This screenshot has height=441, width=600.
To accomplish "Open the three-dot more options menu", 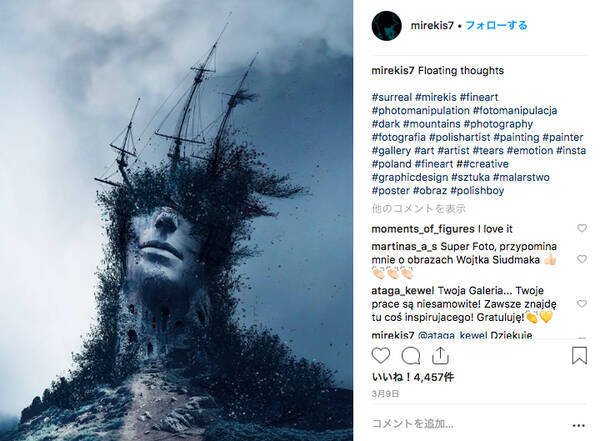I will [x=579, y=425].
